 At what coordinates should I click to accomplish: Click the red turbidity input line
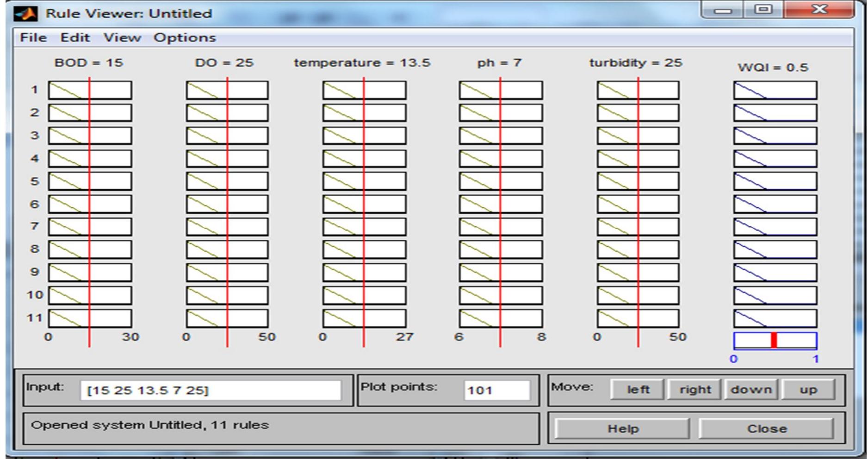tap(638, 212)
